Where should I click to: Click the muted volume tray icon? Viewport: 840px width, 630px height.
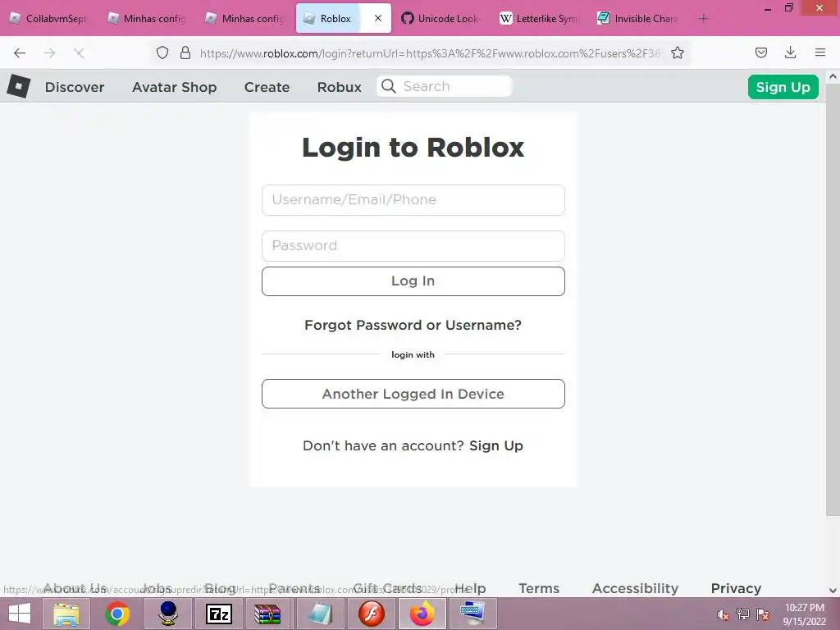pos(723,614)
